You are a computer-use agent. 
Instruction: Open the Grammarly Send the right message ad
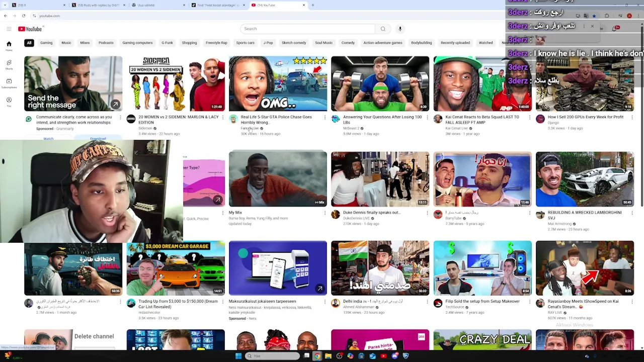[x=73, y=83]
